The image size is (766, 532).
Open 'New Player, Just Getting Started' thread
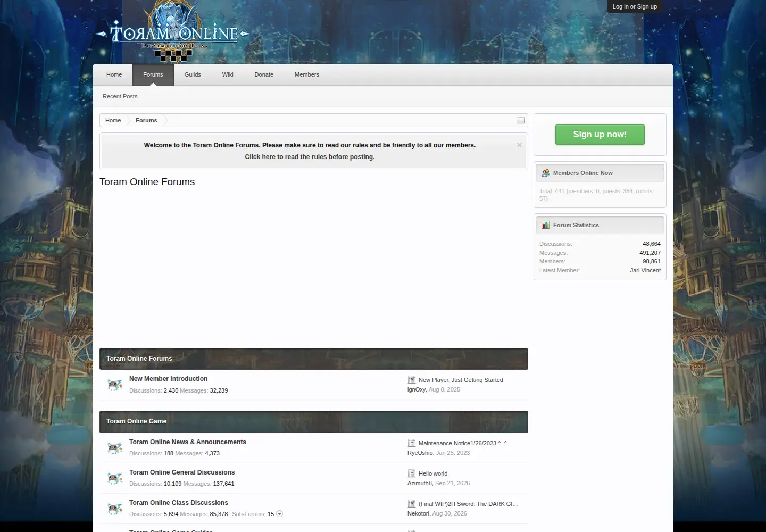(461, 380)
